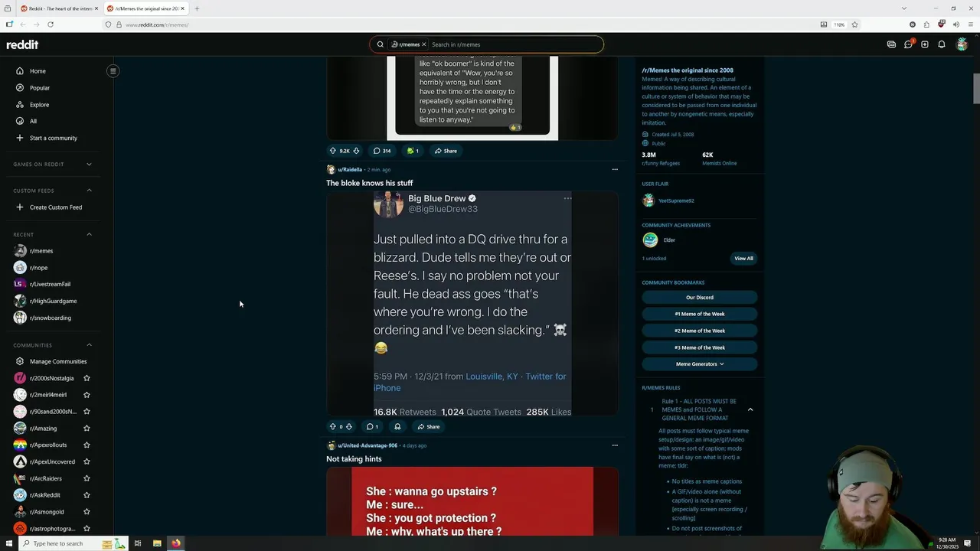This screenshot has width=980, height=551.
Task: Click Create post plus icon
Action: 925,44
